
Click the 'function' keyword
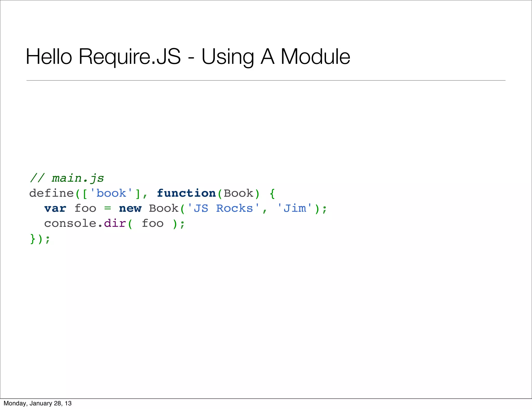click(186, 193)
